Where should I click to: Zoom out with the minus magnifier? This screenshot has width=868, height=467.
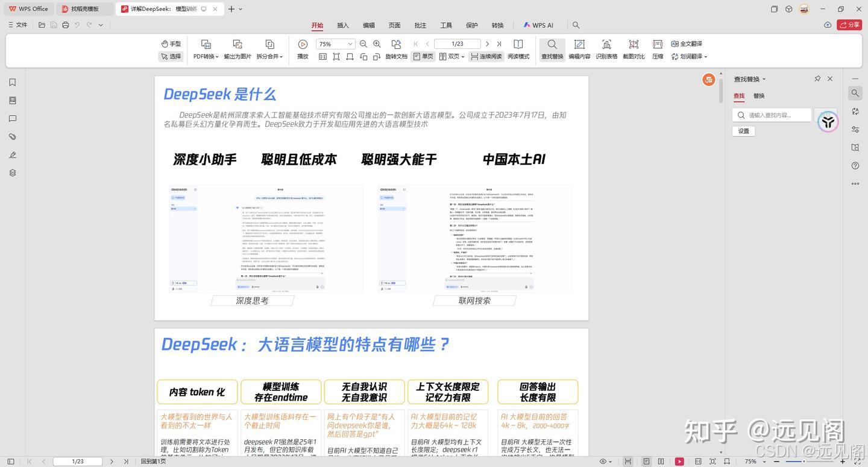click(x=363, y=44)
